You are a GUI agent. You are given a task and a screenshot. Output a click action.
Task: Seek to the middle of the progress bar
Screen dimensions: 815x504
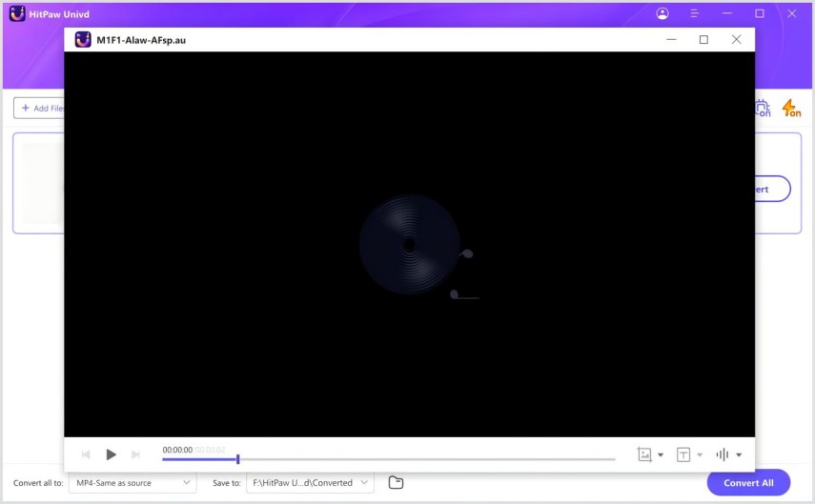click(388, 459)
